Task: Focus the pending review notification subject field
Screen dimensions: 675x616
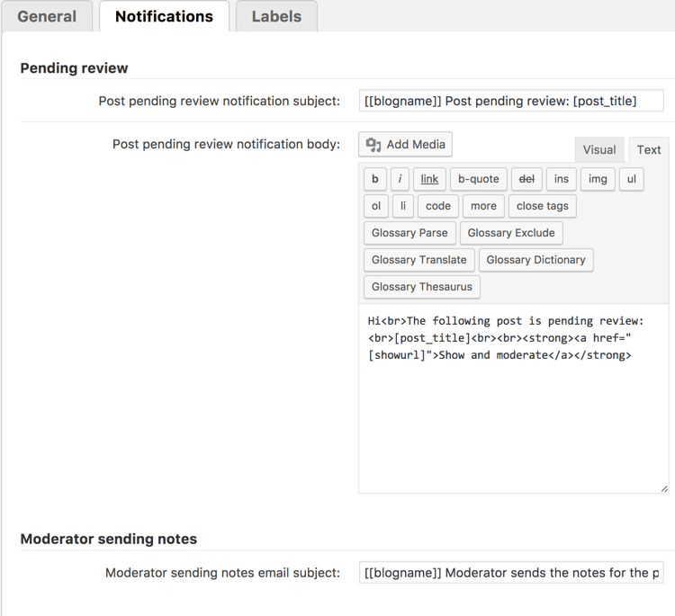Action: [x=510, y=101]
